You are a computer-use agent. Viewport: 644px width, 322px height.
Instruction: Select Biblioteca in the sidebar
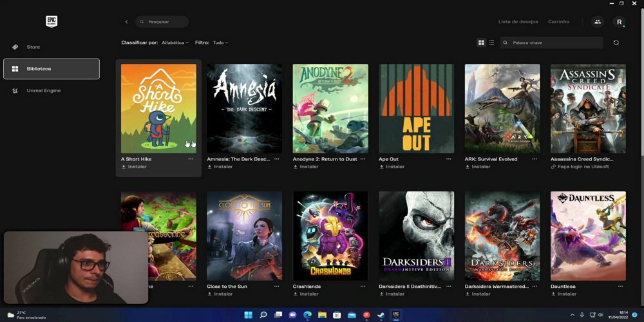click(x=52, y=69)
